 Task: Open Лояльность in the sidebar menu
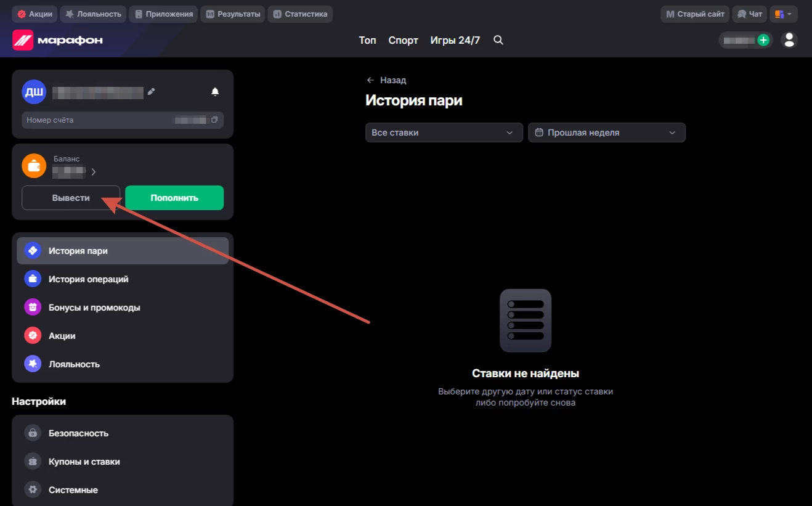pos(123,364)
